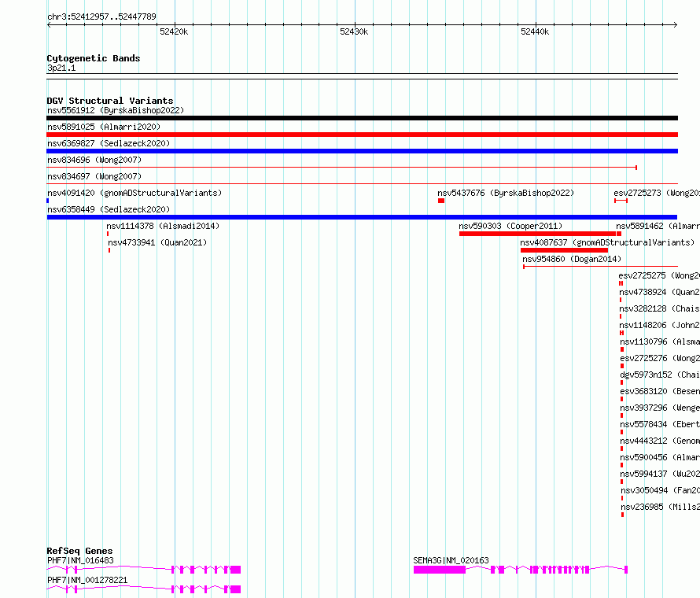Click nsv6358449 (Sedlazeck2020) label

(109, 209)
